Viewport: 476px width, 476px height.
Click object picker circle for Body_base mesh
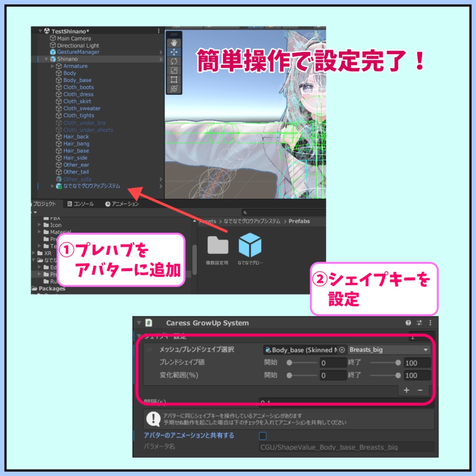pyautogui.click(x=342, y=350)
